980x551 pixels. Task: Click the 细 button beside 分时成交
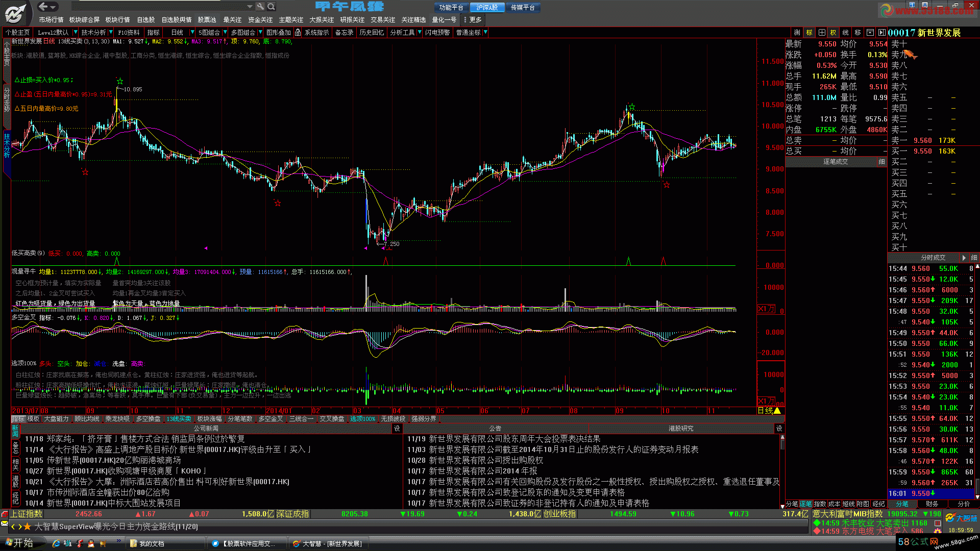click(973, 258)
